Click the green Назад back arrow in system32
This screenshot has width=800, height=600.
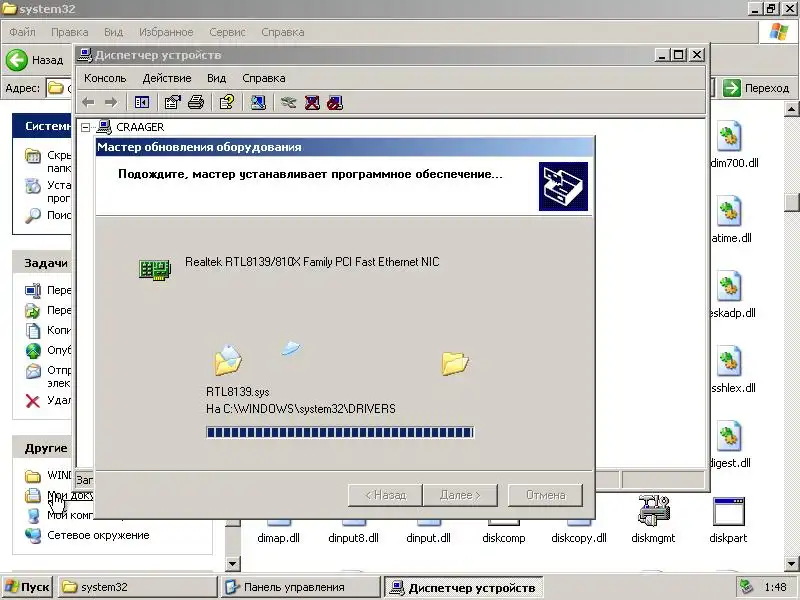pyautogui.click(x=16, y=60)
